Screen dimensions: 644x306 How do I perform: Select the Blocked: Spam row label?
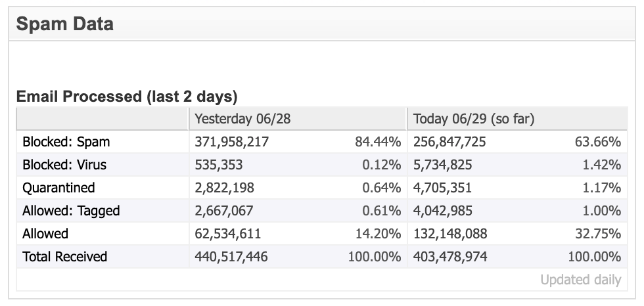[x=66, y=142]
